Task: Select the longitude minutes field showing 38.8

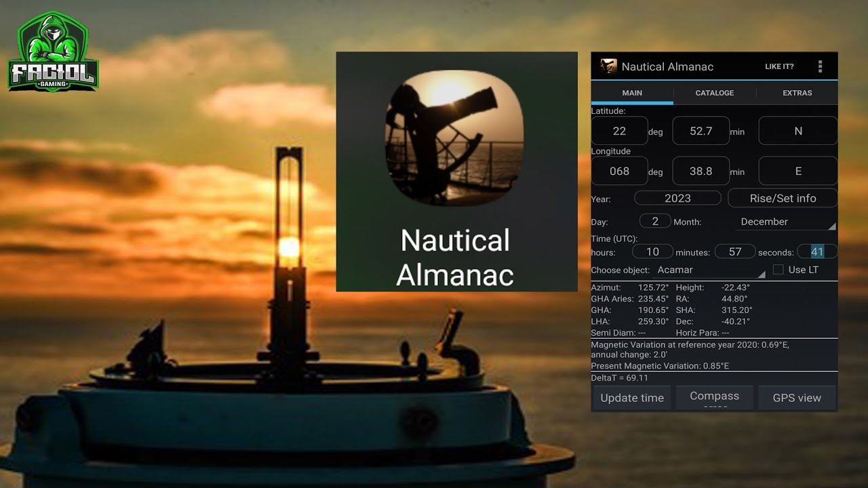Action: 701,171
